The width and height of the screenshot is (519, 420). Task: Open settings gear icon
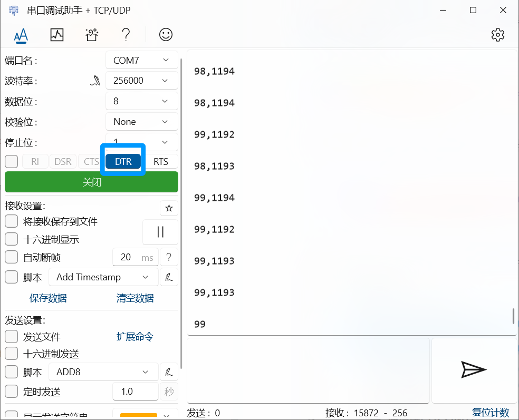tap(497, 35)
